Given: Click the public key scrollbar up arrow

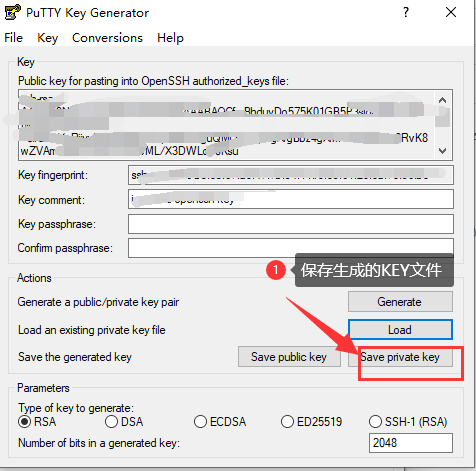Looking at the screenshot, I should [443, 100].
